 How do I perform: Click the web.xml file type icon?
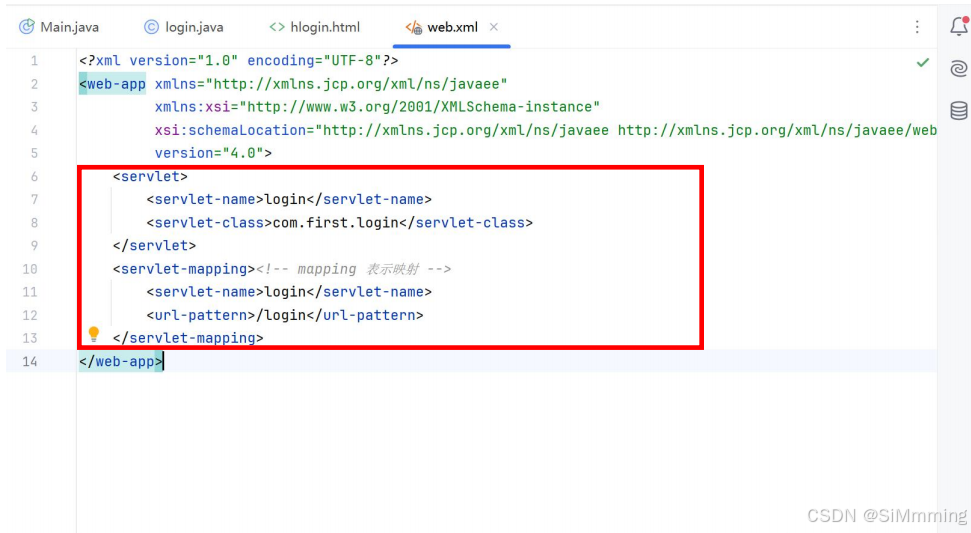(414, 27)
